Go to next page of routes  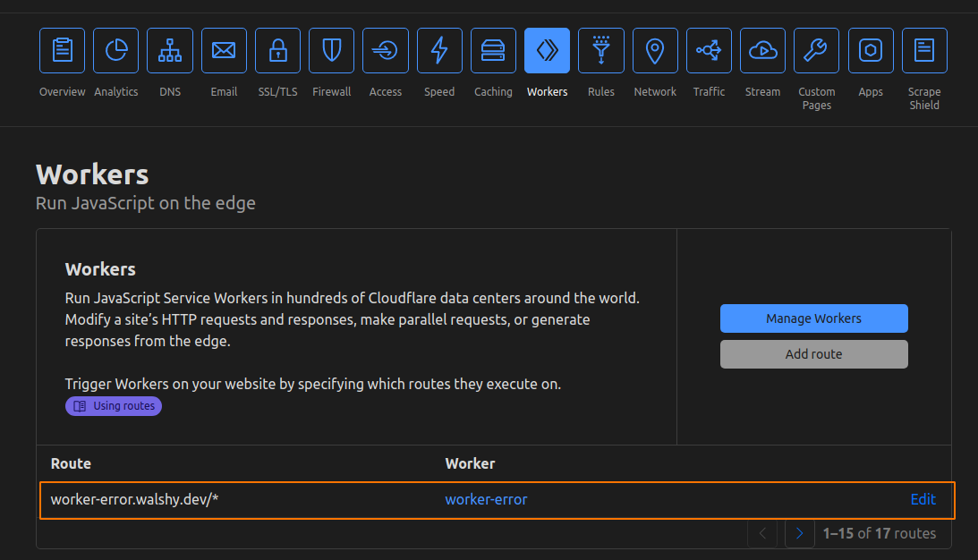pos(799,533)
